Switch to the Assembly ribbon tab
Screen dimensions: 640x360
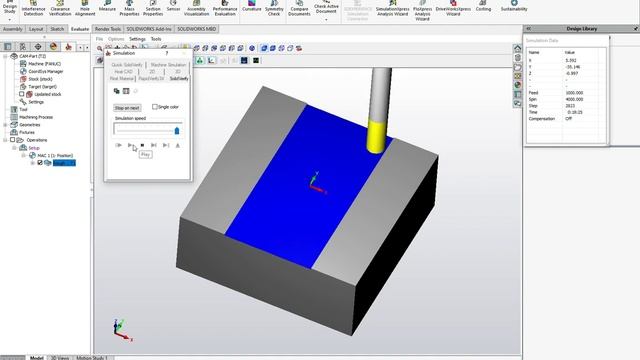(x=12, y=29)
